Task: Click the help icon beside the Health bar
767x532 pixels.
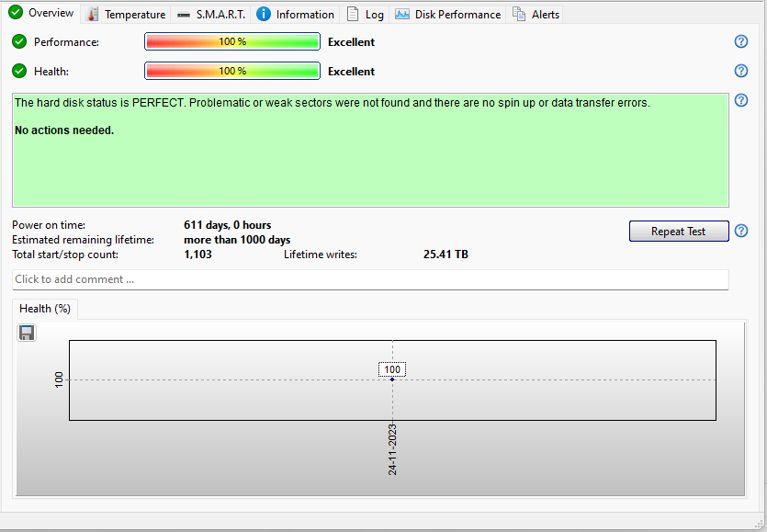Action: click(x=741, y=71)
